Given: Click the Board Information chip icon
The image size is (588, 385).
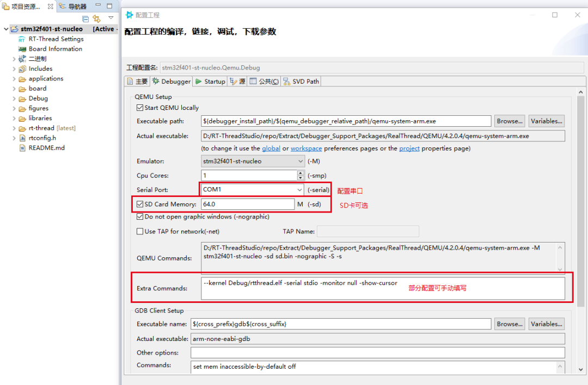Looking at the screenshot, I should pos(22,49).
